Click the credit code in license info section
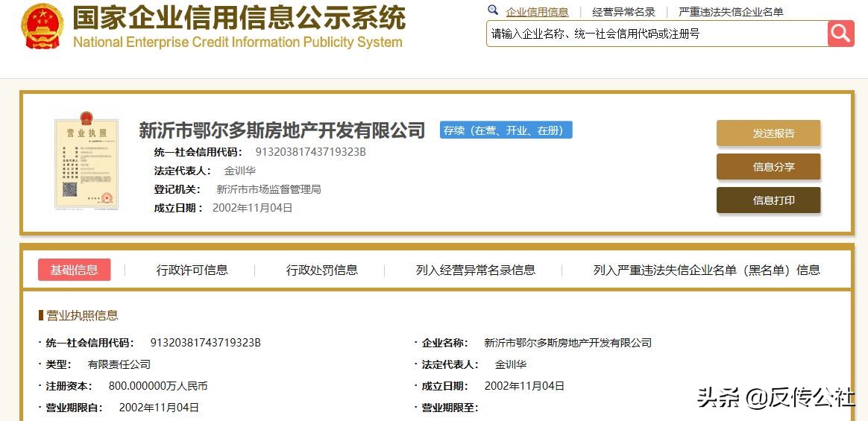The image size is (868, 421). click(x=205, y=343)
